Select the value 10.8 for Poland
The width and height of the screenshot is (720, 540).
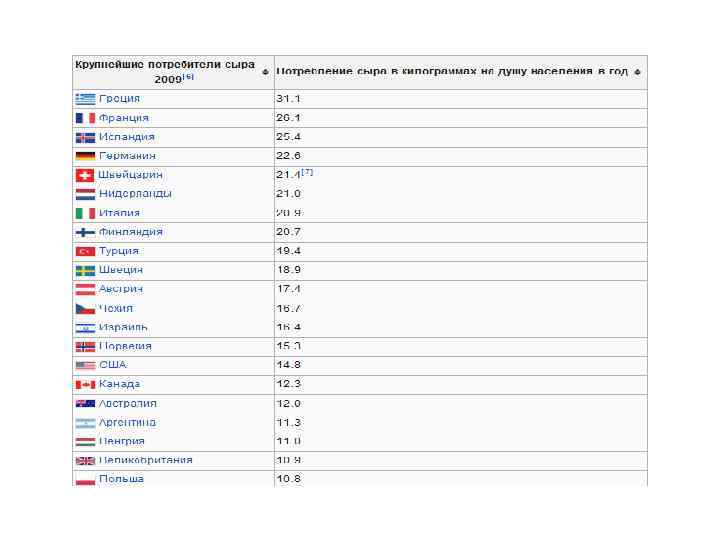pos(288,479)
